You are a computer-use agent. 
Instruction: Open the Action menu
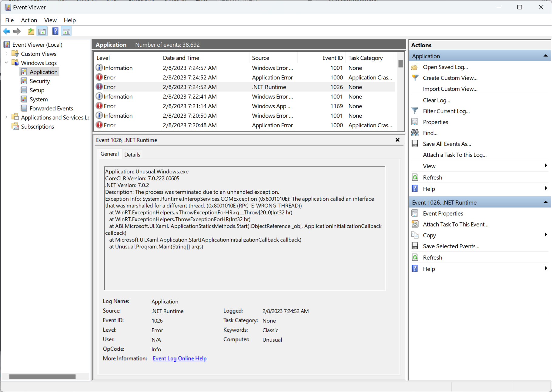[29, 20]
